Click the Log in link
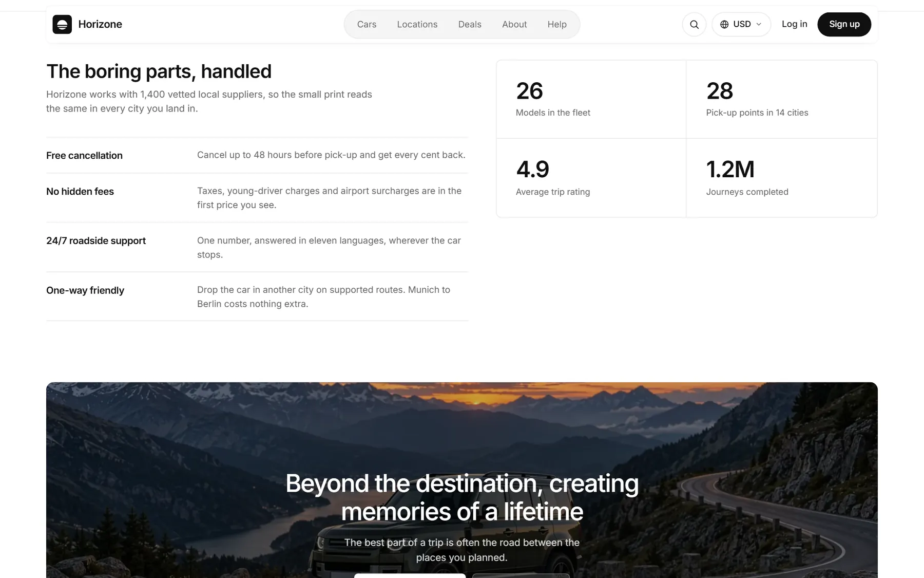This screenshot has width=924, height=578. [794, 24]
